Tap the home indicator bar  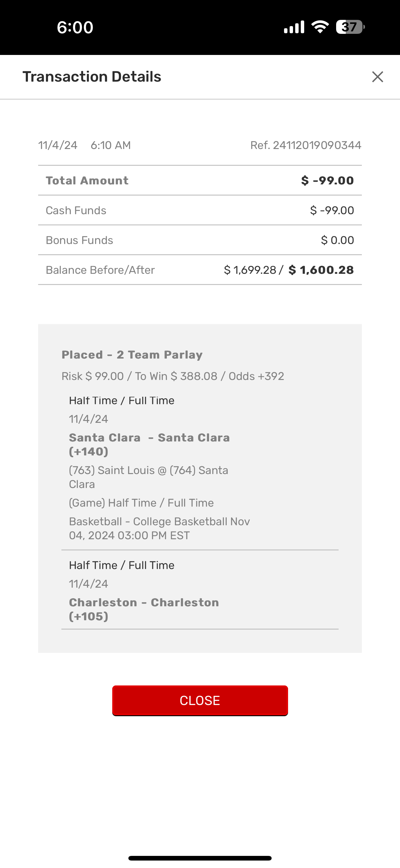[200, 858]
